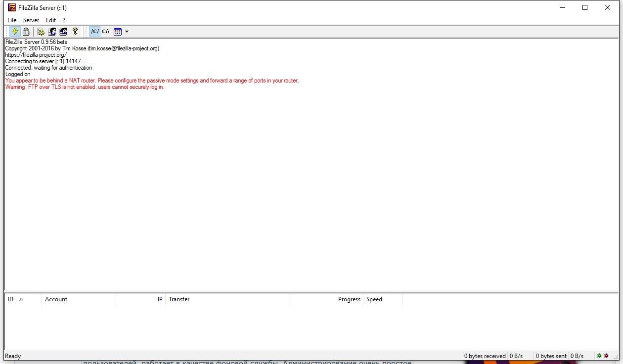The height and width of the screenshot is (364, 623).
Task: Click the https://filezilla-project.org/ log line
Action: point(36,55)
